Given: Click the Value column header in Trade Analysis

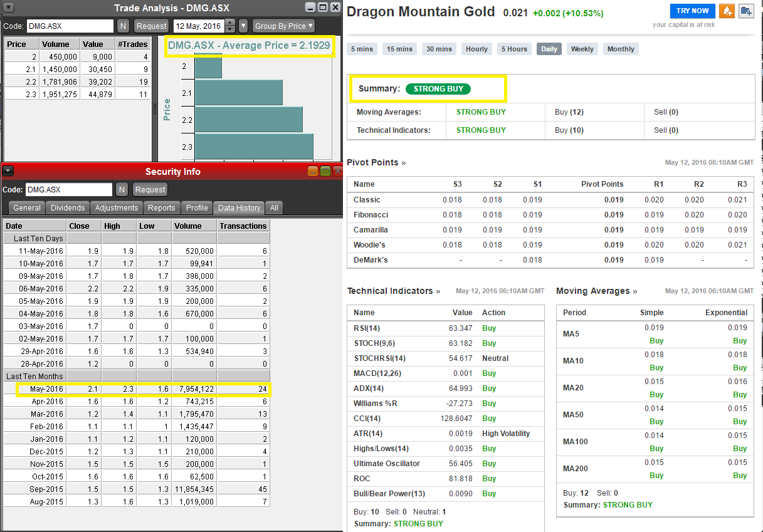Looking at the screenshot, I should pyautogui.click(x=97, y=44).
